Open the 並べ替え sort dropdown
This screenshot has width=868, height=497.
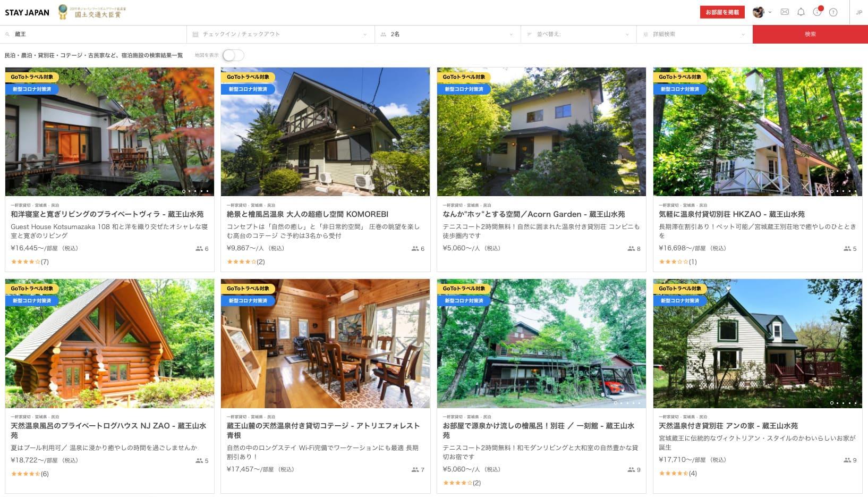[x=578, y=34]
